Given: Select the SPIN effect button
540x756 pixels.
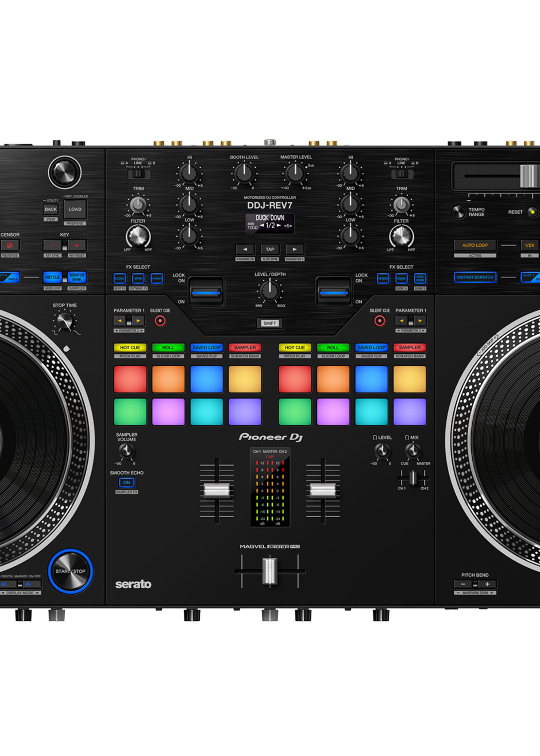Looking at the screenshot, I should pos(138,278).
